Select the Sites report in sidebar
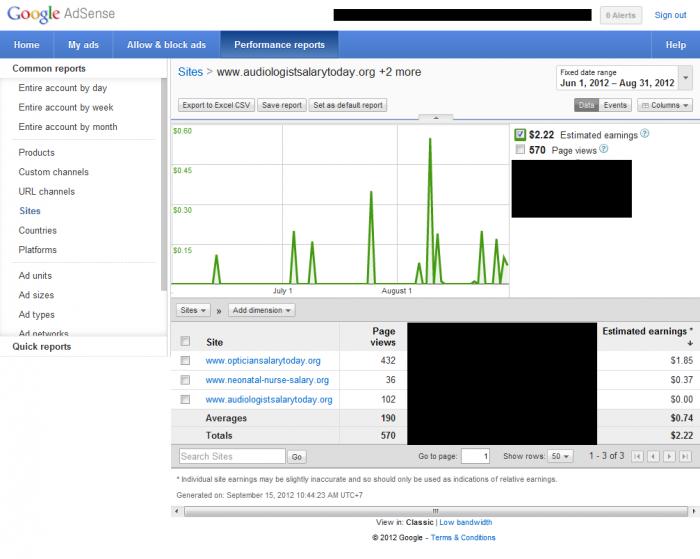700x559 pixels. [30, 211]
